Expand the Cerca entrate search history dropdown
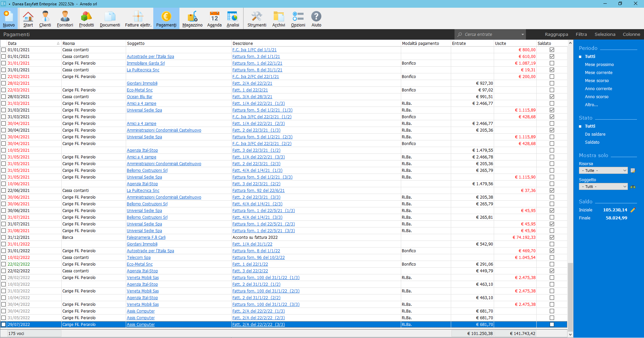 pos(522,34)
